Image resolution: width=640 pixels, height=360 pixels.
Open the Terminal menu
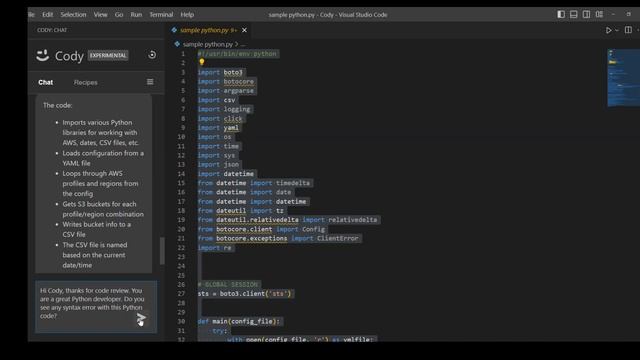(x=161, y=15)
